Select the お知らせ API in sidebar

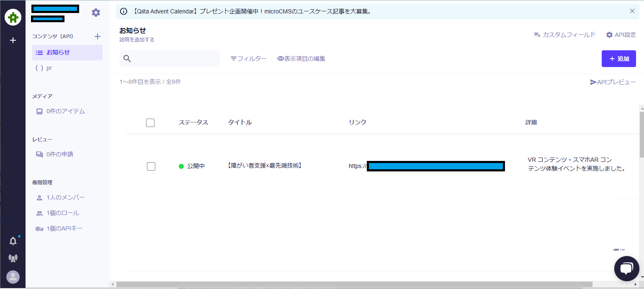click(x=67, y=52)
